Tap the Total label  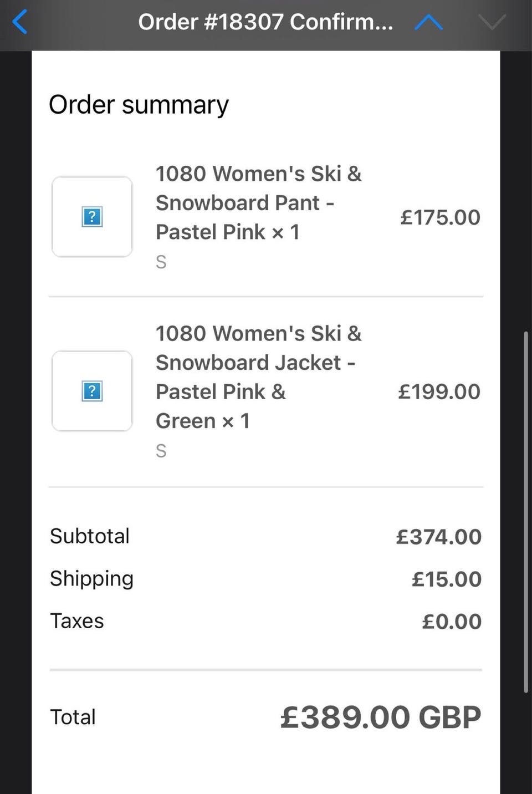(x=73, y=717)
